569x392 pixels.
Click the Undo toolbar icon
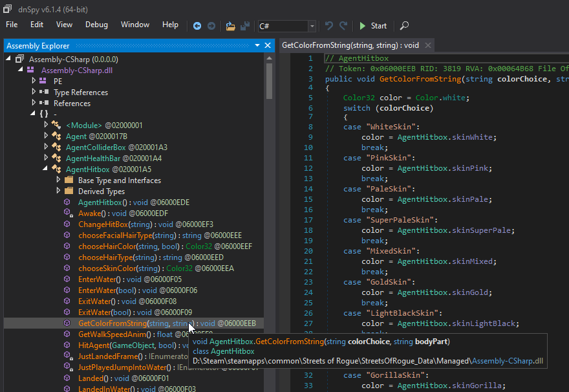tap(329, 26)
